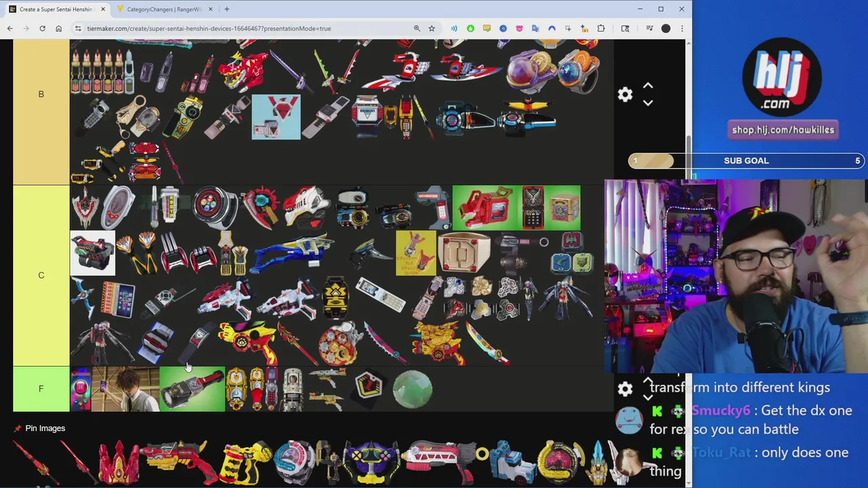This screenshot has height=488, width=868.
Task: Click the SUB GOAL progress bar
Action: click(x=746, y=161)
